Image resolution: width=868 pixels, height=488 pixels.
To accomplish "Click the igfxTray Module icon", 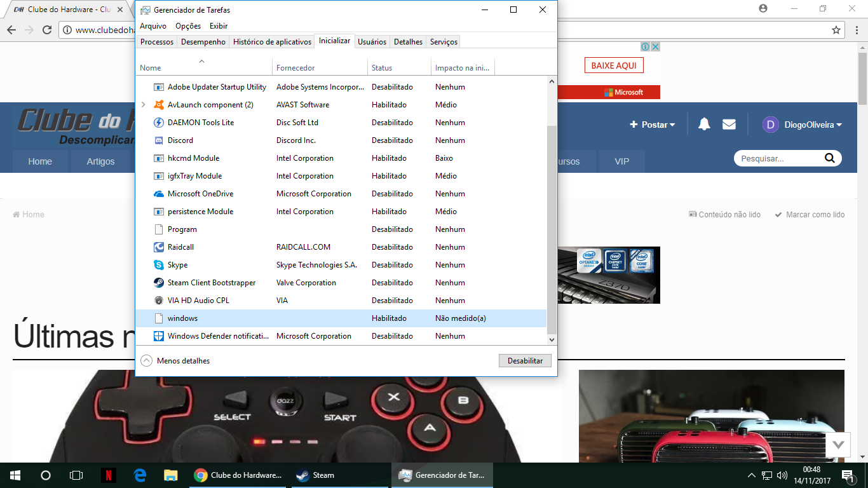I will pyautogui.click(x=159, y=176).
